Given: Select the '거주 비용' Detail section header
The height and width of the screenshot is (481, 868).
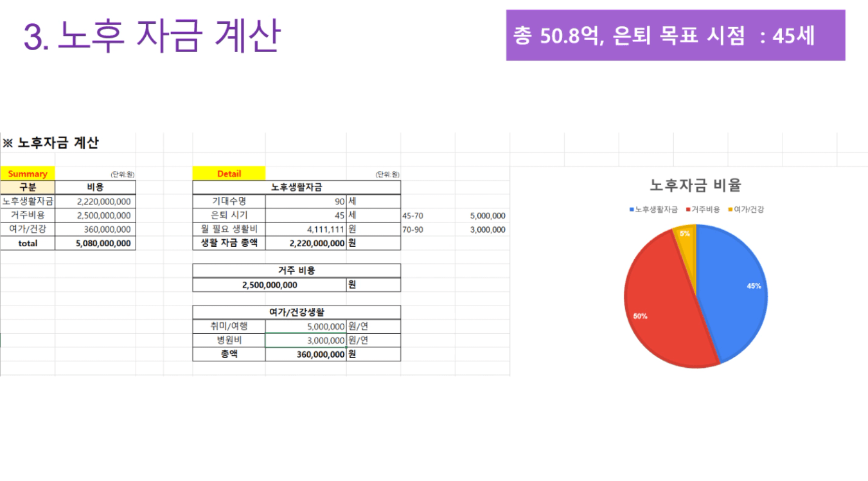Looking at the screenshot, I should (297, 271).
